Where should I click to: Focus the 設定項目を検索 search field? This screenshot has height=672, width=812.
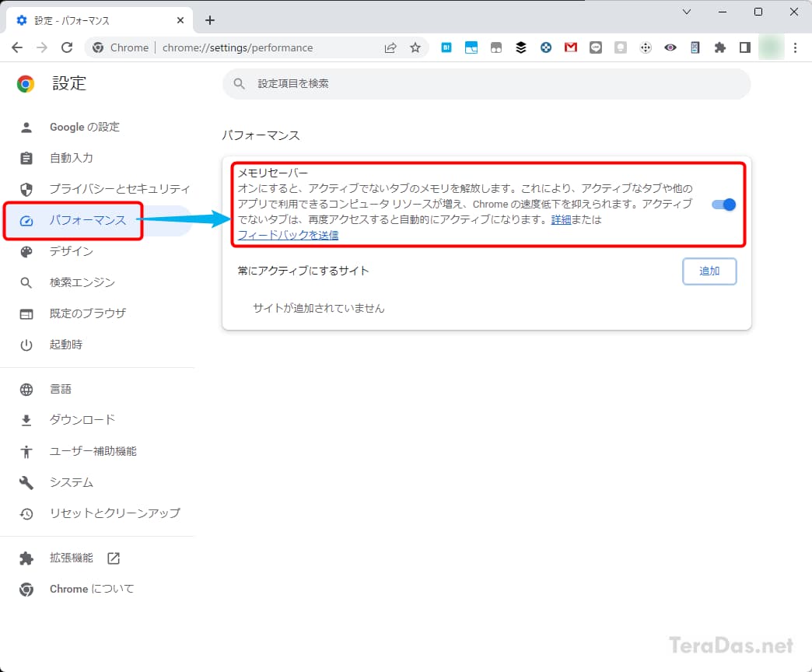click(487, 83)
